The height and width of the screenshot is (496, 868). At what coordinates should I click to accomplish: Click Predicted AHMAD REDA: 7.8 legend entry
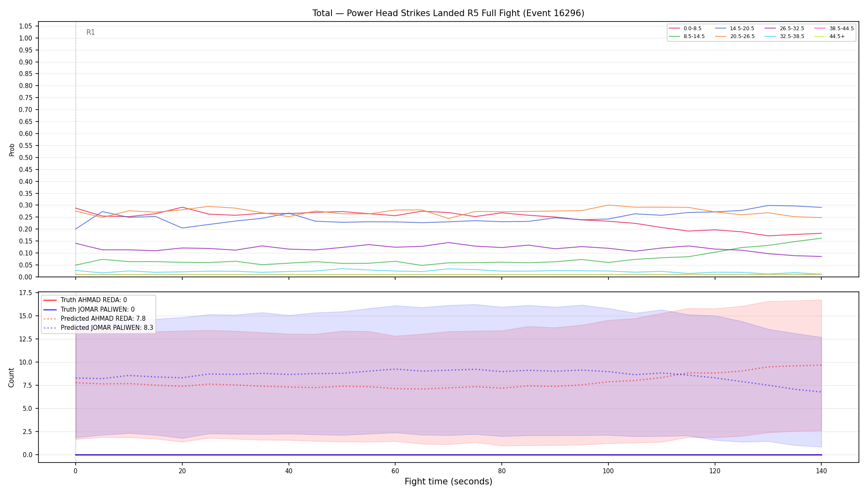click(x=94, y=319)
